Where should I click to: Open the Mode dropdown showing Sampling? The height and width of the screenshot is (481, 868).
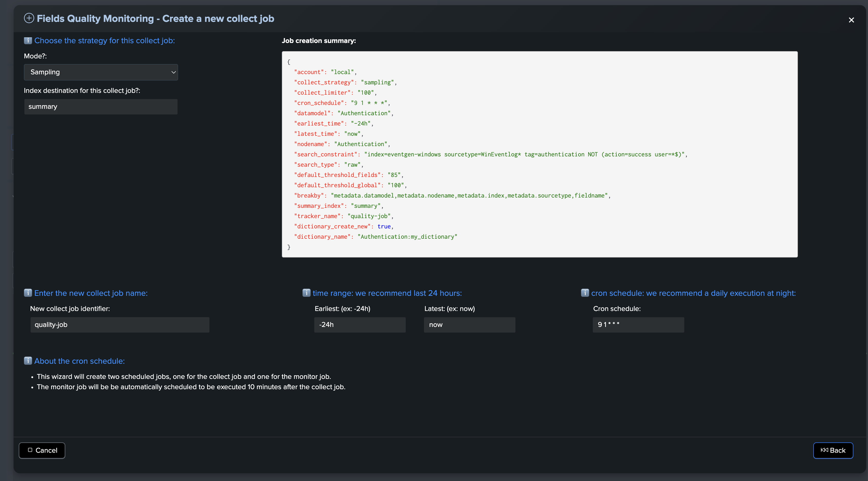pos(101,72)
